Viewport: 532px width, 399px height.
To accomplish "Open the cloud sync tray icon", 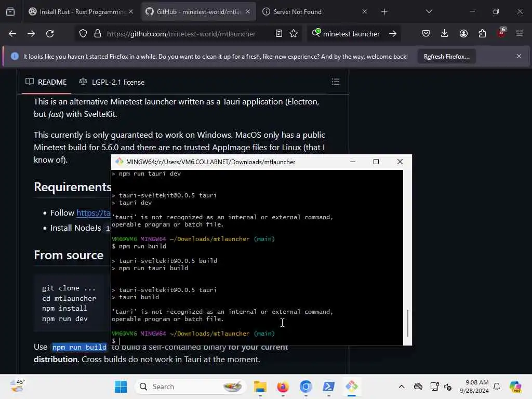I will click(x=418, y=387).
